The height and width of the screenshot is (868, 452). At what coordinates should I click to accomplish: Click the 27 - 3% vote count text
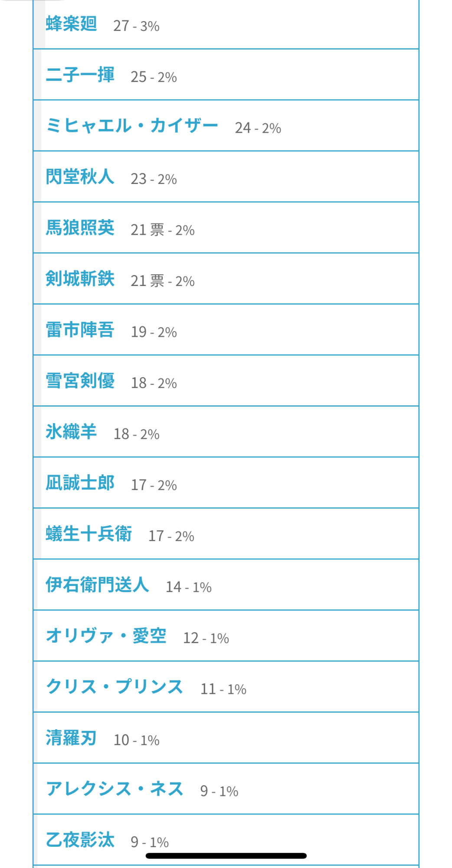click(x=136, y=26)
